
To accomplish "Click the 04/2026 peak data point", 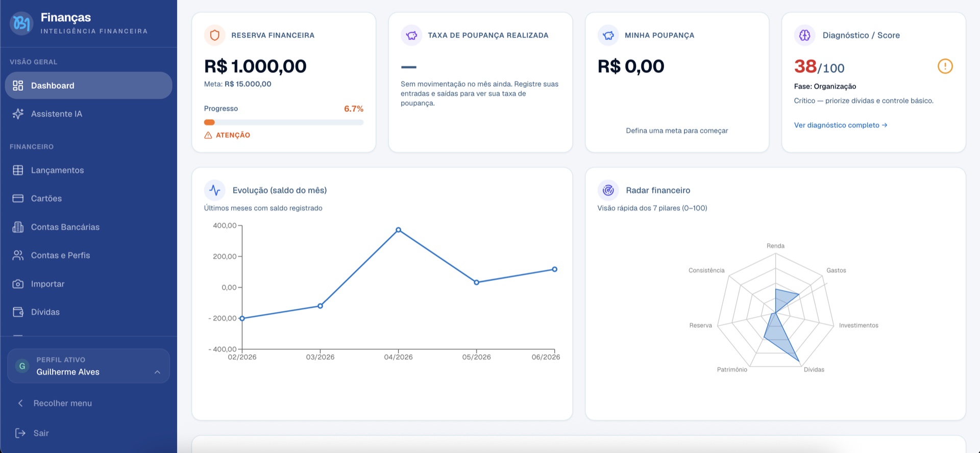I will click(399, 230).
